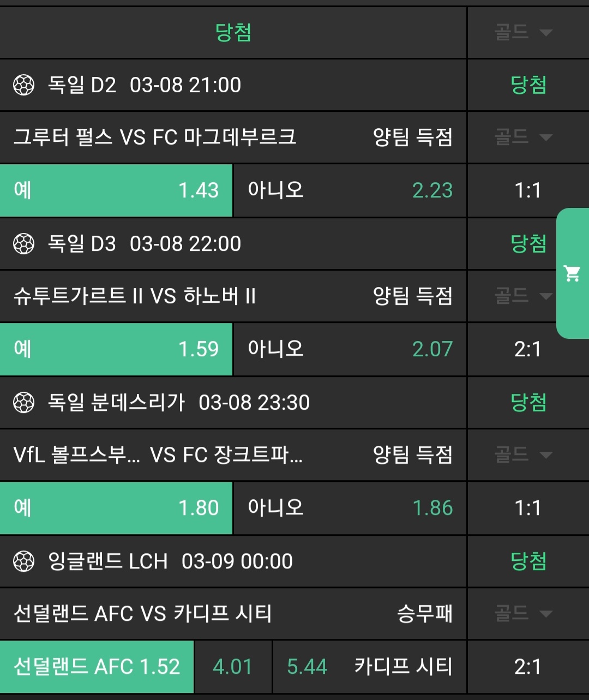The image size is (589, 700).
Task: Select 예 1.43 for 그루터 펄스 match
Action: tap(116, 190)
